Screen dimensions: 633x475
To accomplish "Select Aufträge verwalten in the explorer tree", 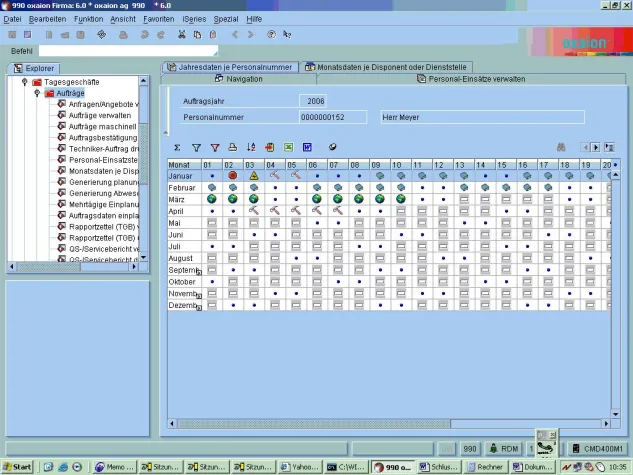I will pyautogui.click(x=99, y=115).
